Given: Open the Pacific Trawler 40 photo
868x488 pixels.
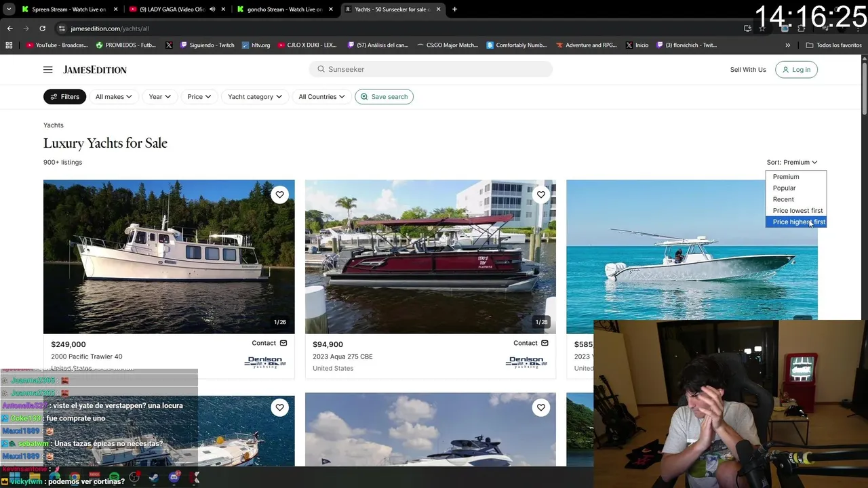Looking at the screenshot, I should point(169,257).
